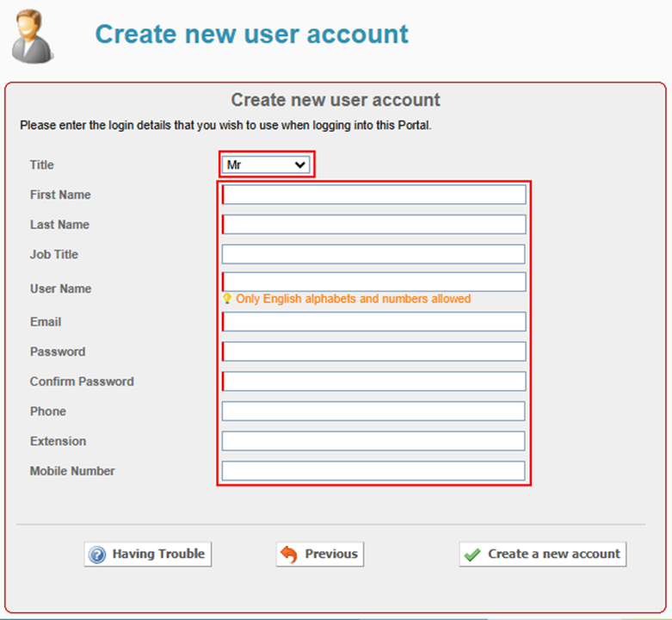Screen dimensions: 672x620
Task: Click the large teal page heading text
Action: [251, 34]
